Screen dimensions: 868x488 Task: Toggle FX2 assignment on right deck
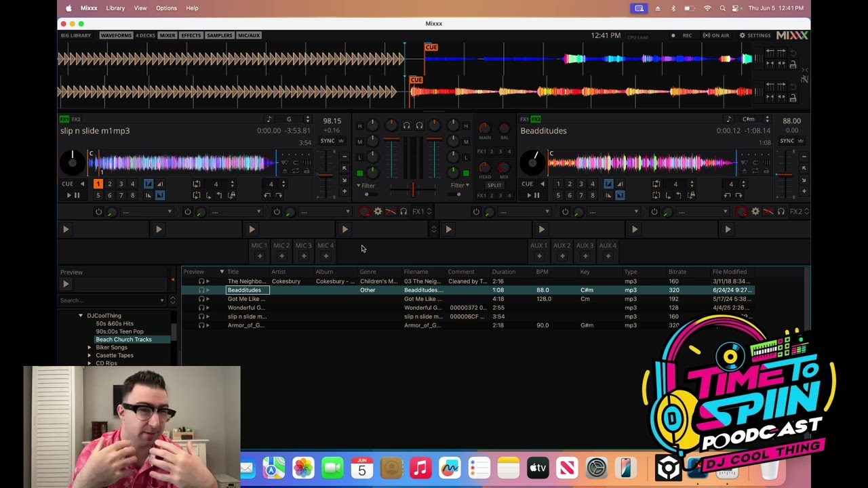pos(536,119)
